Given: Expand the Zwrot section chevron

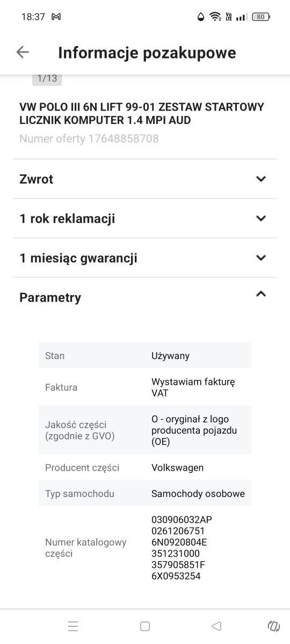Looking at the screenshot, I should pyautogui.click(x=261, y=179).
